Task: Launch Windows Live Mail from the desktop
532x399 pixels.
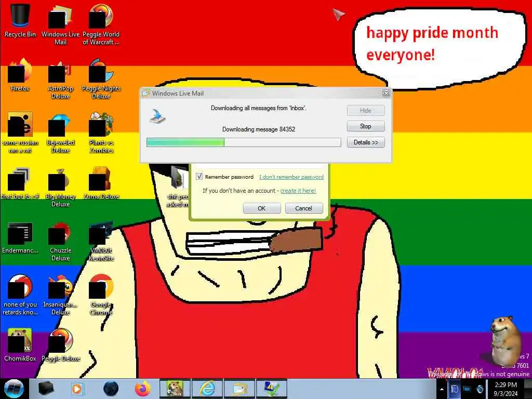Action: (x=60, y=24)
